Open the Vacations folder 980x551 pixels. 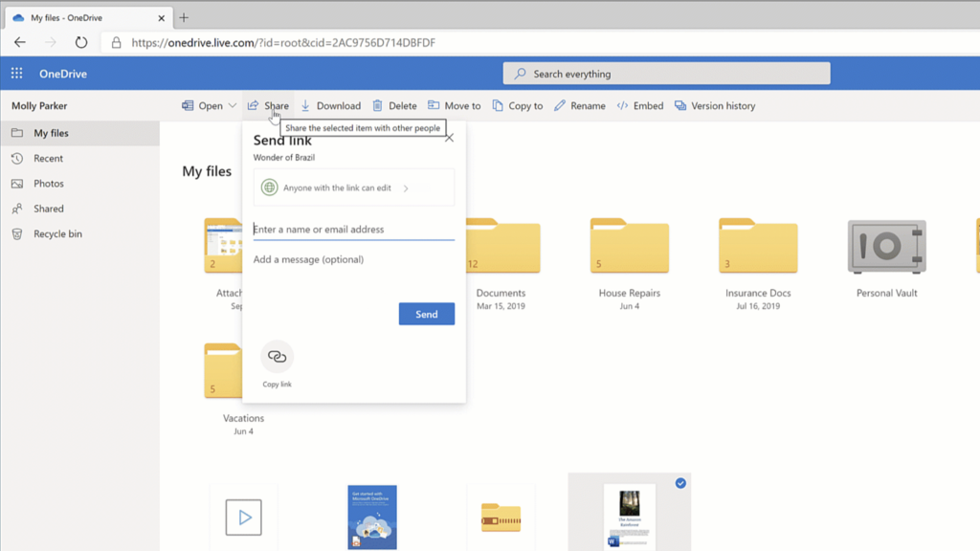coord(223,370)
